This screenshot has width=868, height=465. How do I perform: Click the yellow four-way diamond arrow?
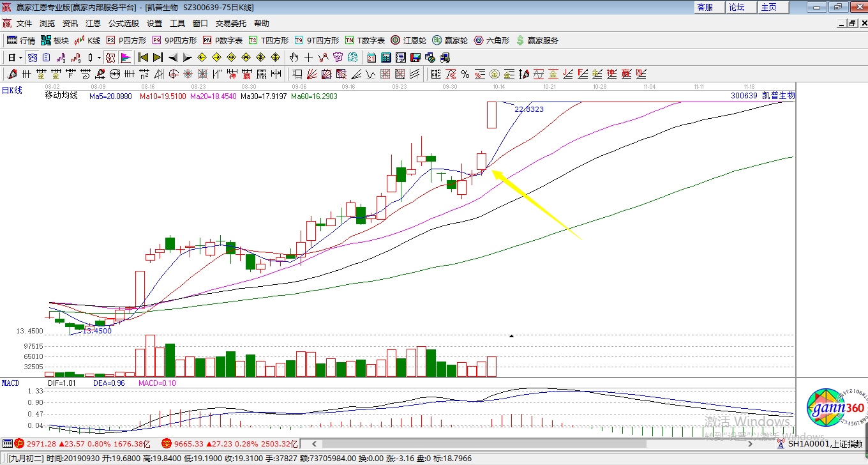tap(275, 57)
